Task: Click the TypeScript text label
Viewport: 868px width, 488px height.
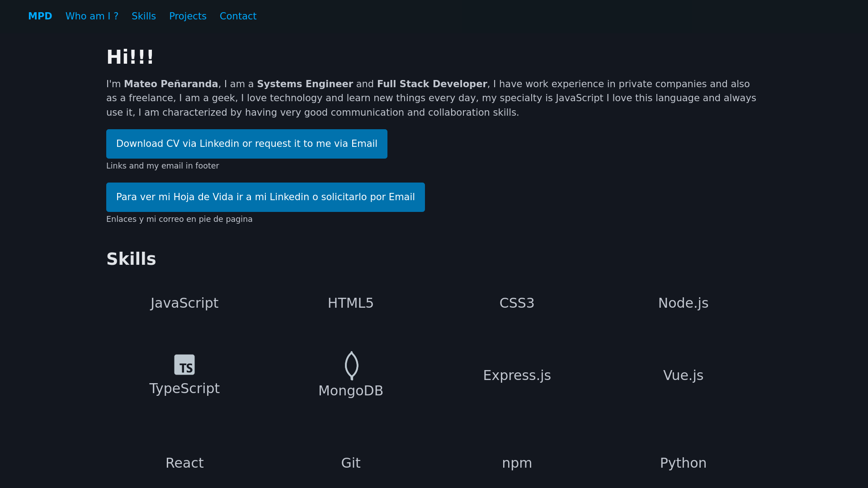Action: [x=184, y=389]
